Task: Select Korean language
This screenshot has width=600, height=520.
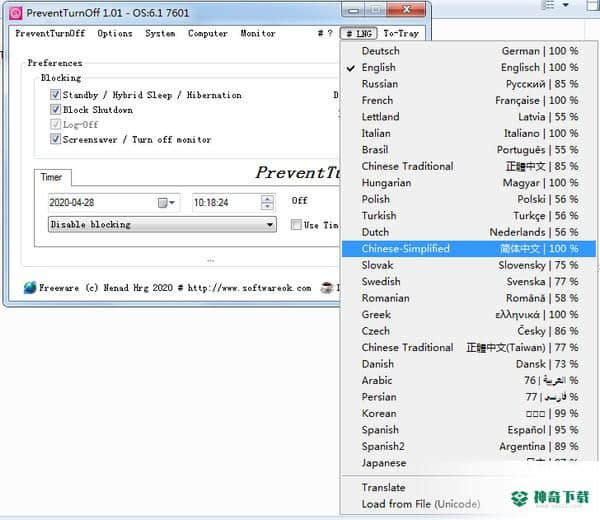Action: 468,413
